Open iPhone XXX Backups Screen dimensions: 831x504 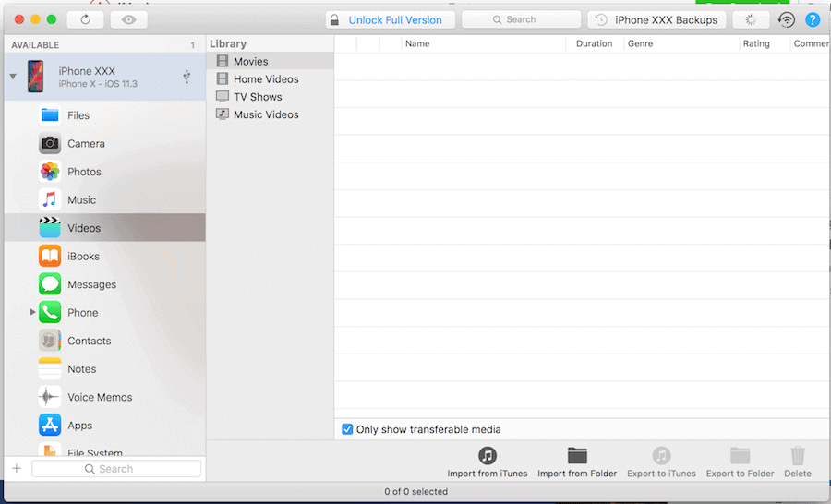tap(656, 20)
